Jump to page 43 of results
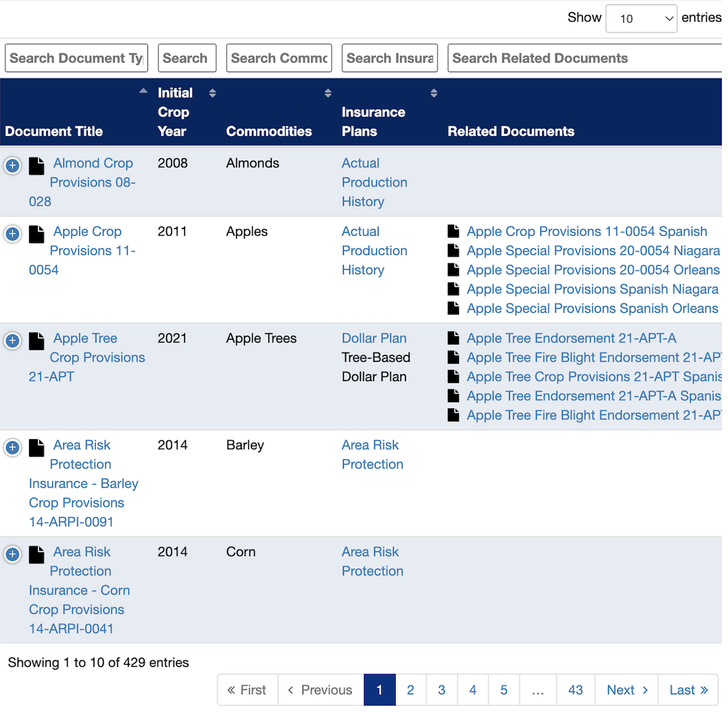Viewport: 728px width, 712px height. coord(575,690)
